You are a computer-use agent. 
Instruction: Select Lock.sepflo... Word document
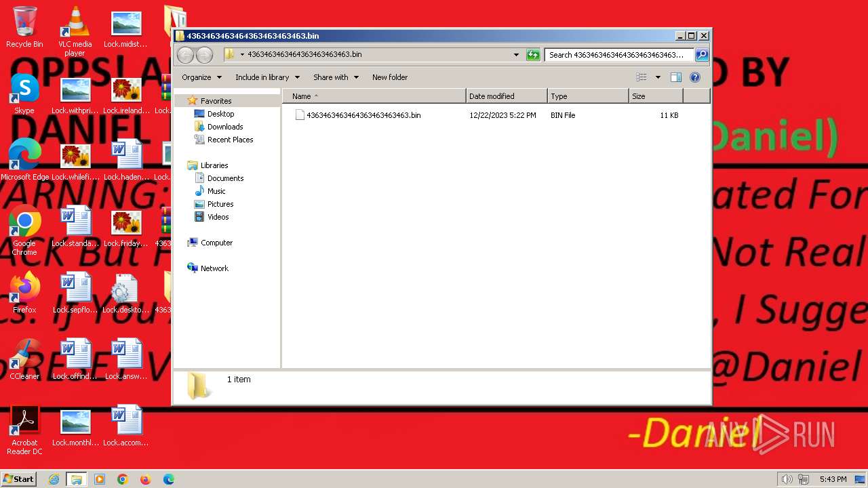tap(75, 293)
